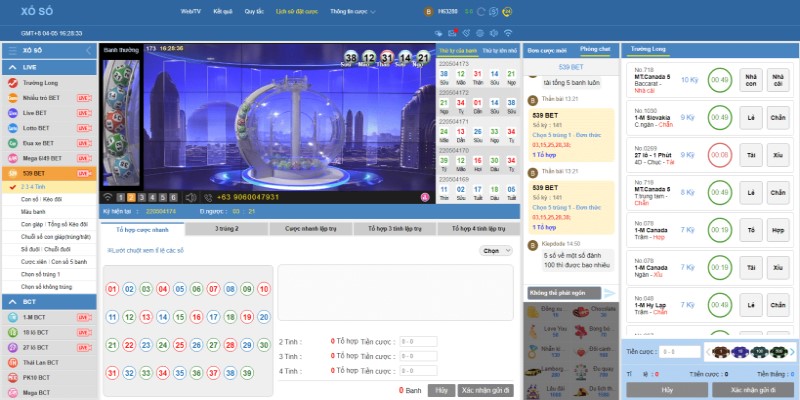Open the chat bubbles icon in sub-header

click(438, 33)
